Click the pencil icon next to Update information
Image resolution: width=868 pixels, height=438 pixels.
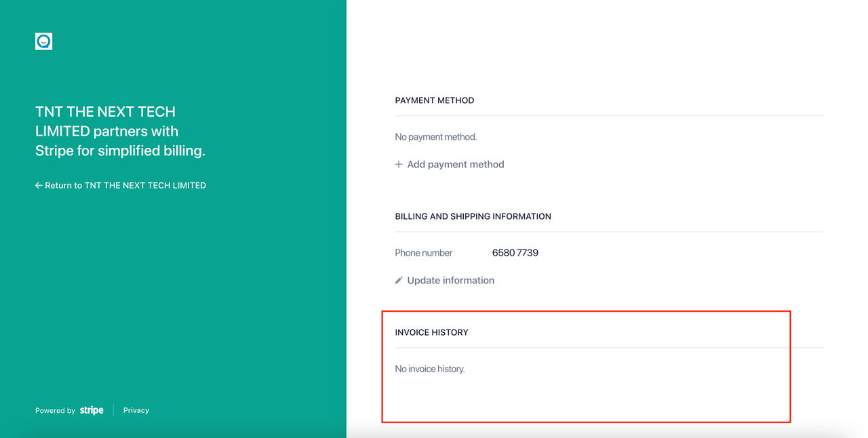click(399, 280)
